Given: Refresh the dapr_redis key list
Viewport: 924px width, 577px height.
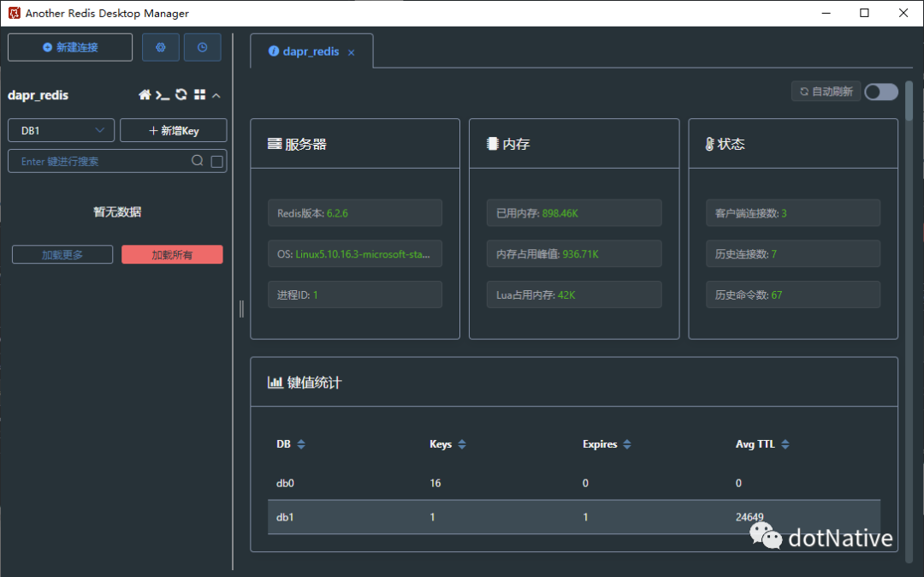Looking at the screenshot, I should click(x=181, y=95).
